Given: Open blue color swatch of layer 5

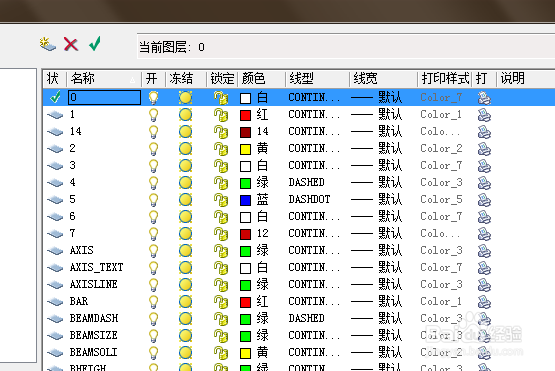Looking at the screenshot, I should tap(245, 200).
